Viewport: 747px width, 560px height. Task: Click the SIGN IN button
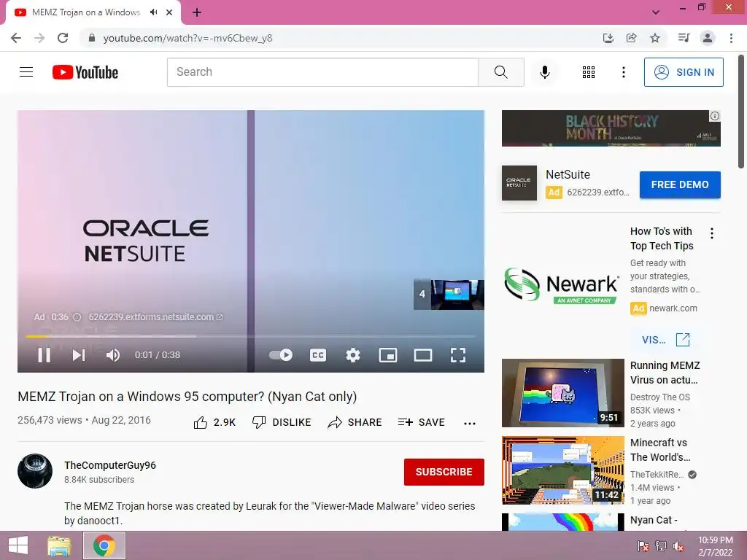pyautogui.click(x=684, y=72)
